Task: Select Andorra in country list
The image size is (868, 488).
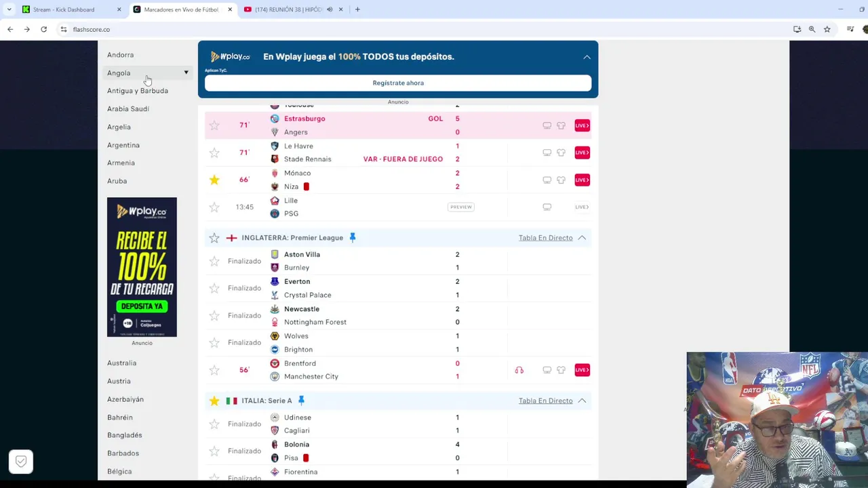Action: (x=120, y=55)
